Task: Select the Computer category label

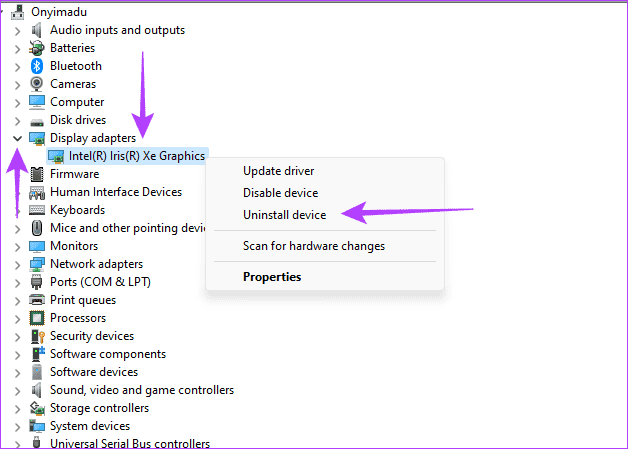Action: [x=77, y=102]
